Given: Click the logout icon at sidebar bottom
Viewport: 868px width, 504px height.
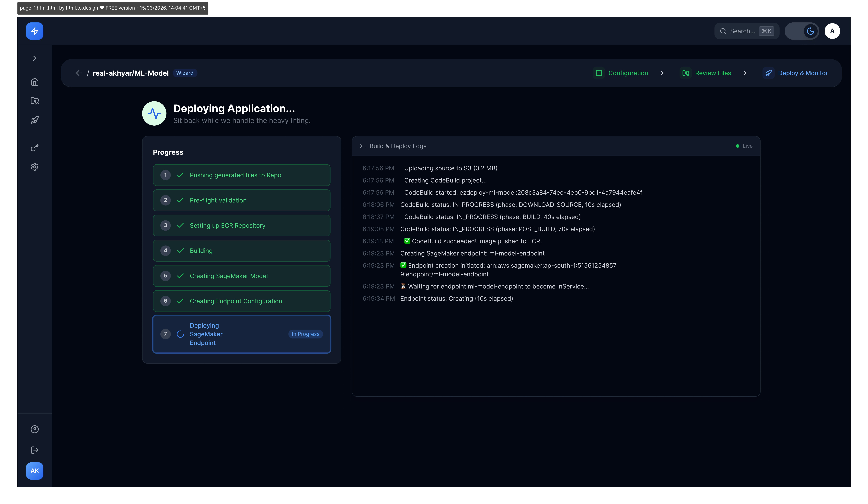Looking at the screenshot, I should (34, 450).
